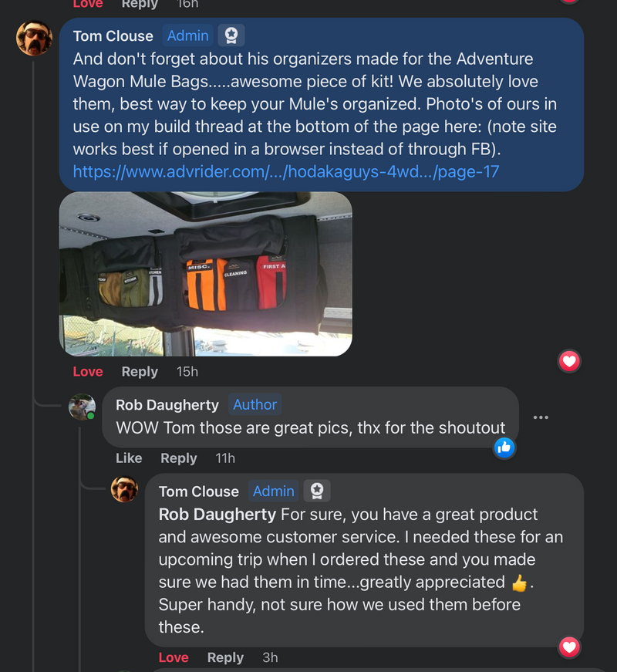The width and height of the screenshot is (617, 672).
Task: Click Tom Clouse's avatar in nested reply
Action: [x=125, y=489]
